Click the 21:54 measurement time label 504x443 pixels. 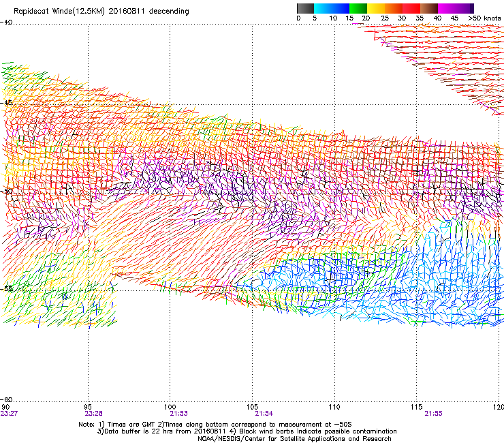(264, 414)
